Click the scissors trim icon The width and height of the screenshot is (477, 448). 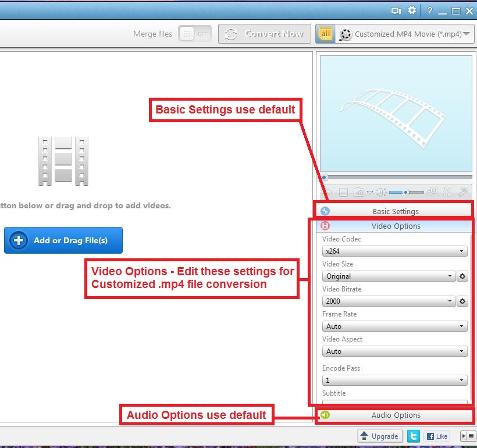pos(447,192)
